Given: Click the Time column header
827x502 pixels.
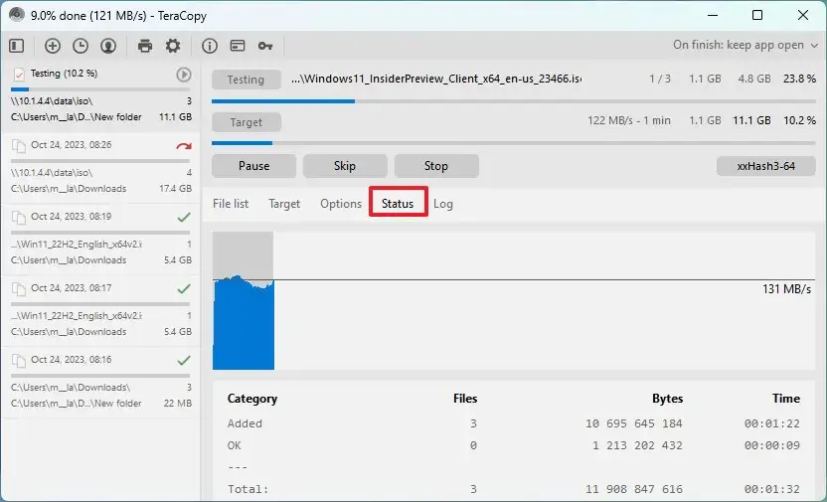Looking at the screenshot, I should tap(786, 399).
